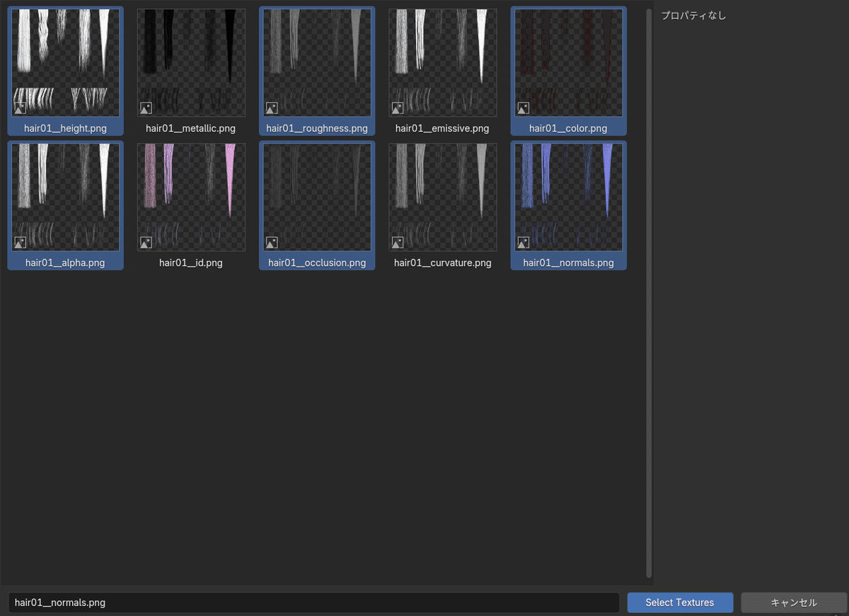Select the hair01__roughness.png thumbnail
The height and width of the screenshot is (616, 849).
(317, 63)
